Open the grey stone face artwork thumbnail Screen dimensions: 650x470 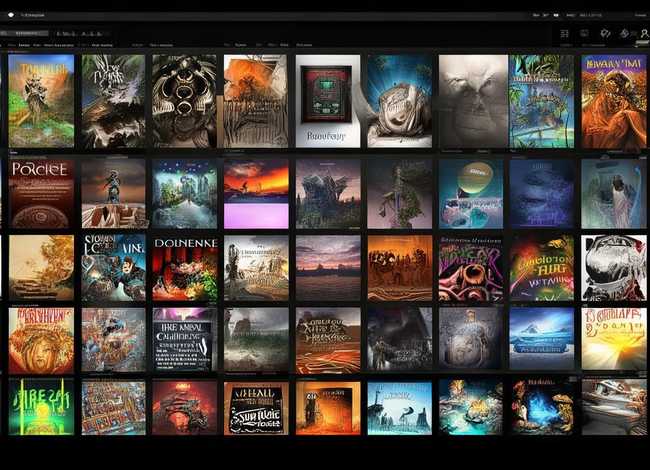click(472, 100)
